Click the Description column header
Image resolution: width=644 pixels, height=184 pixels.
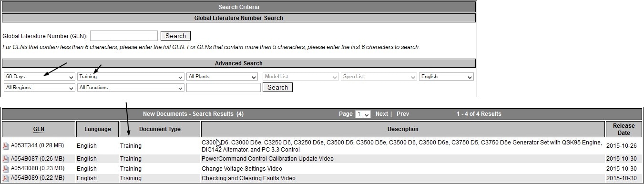403,129
